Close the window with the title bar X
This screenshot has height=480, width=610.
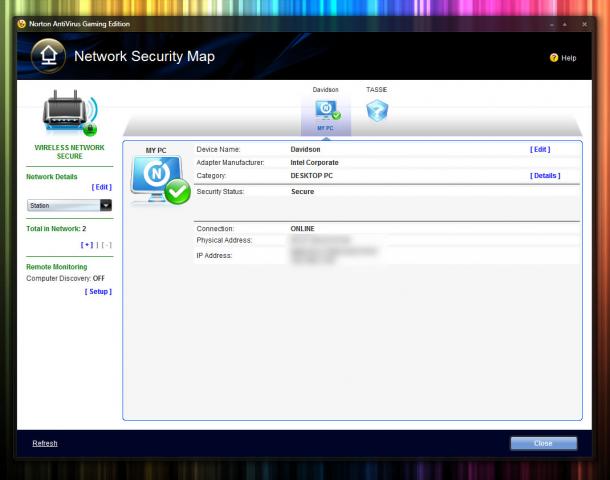[x=584, y=25]
